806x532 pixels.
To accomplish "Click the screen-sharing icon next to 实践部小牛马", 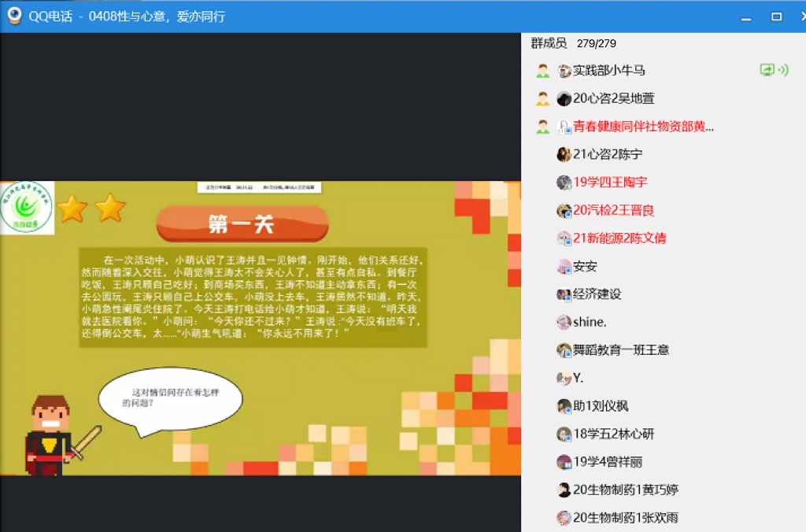I will [x=767, y=70].
